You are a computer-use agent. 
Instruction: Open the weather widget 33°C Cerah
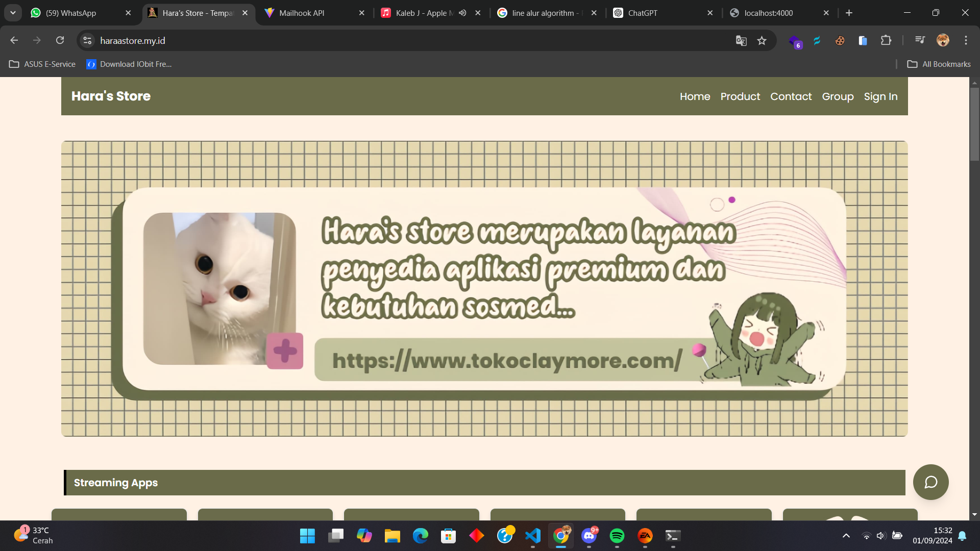[x=34, y=535]
